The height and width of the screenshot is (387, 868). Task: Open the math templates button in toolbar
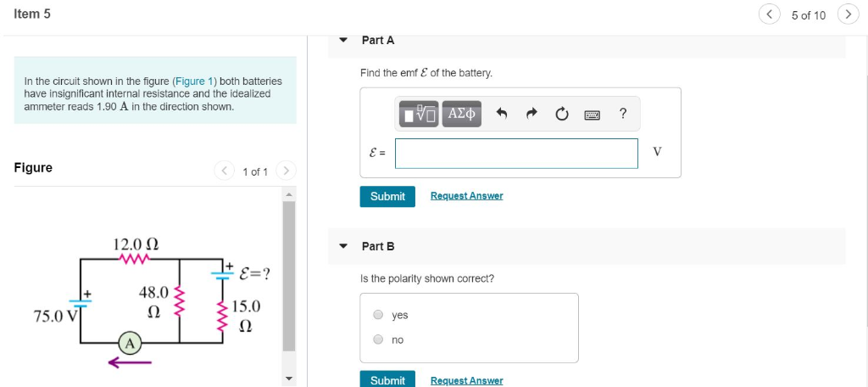click(419, 114)
